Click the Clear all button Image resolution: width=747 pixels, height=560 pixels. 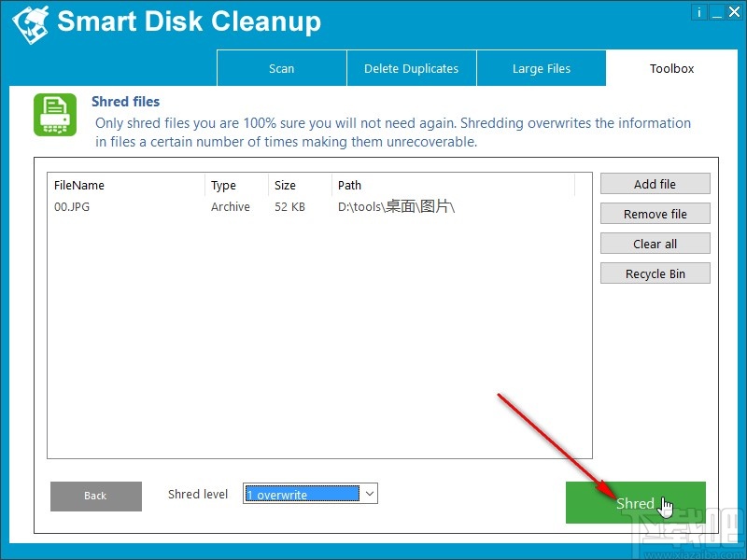pos(655,244)
